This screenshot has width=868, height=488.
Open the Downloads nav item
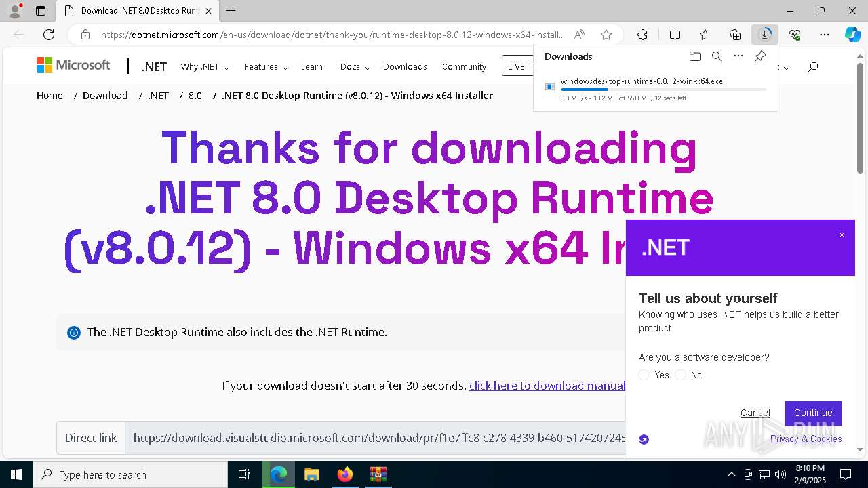[x=405, y=67]
